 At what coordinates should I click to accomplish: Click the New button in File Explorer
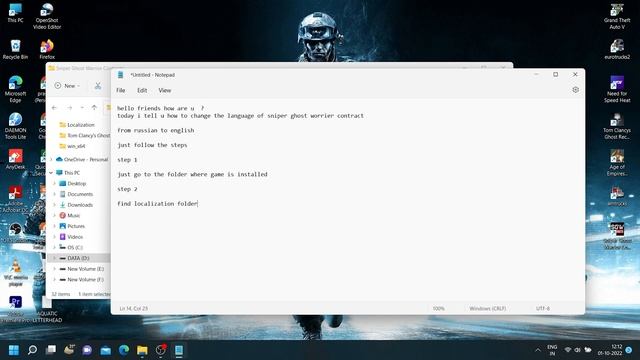pos(67,86)
